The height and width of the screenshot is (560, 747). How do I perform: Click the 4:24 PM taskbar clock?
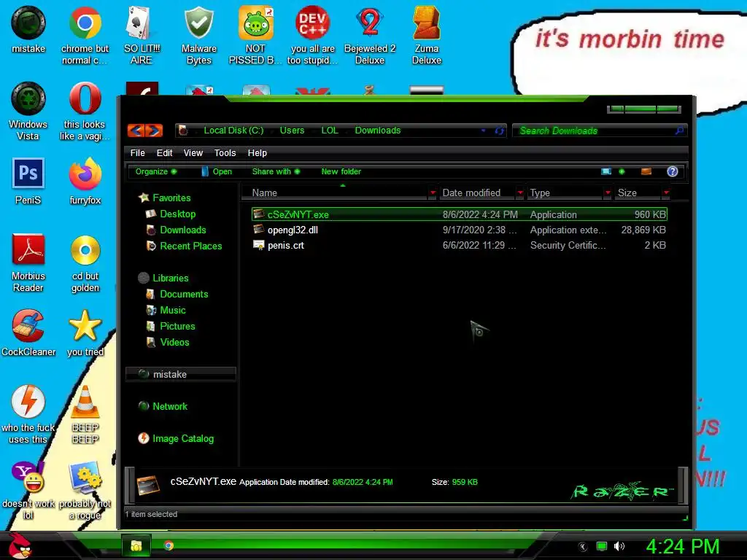coord(682,546)
